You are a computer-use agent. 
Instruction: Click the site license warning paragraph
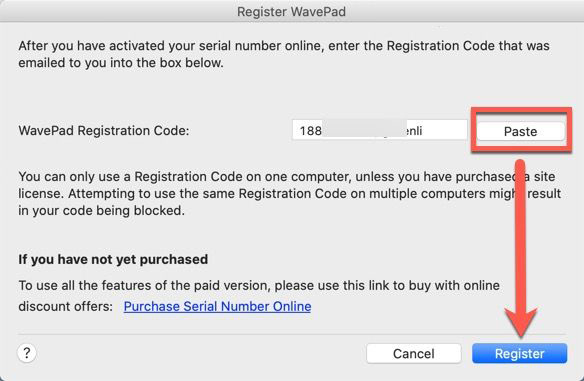pos(289,193)
